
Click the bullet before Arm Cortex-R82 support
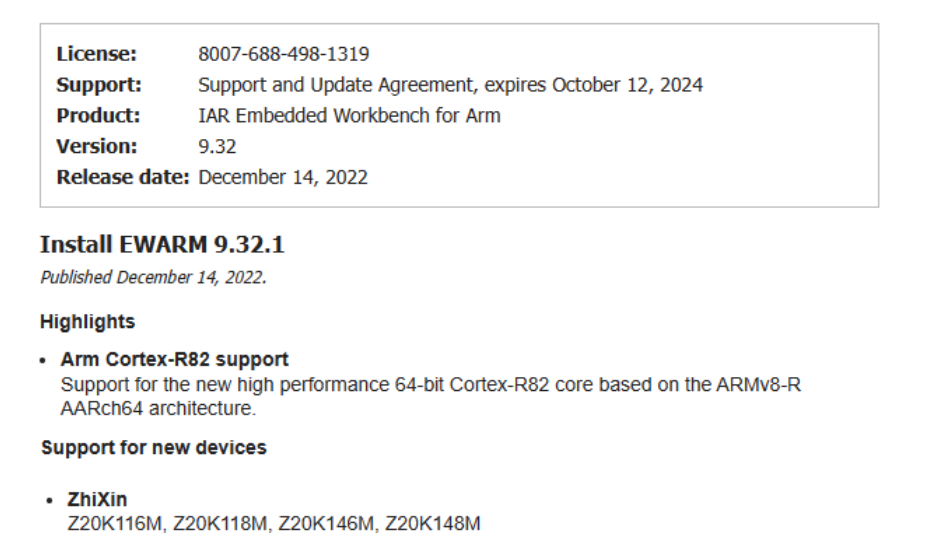point(46,360)
